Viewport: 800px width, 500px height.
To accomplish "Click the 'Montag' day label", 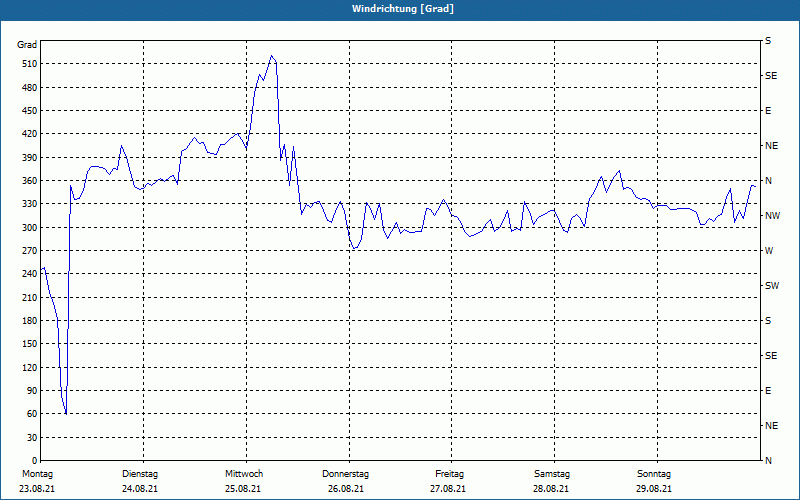I will 37,474.
